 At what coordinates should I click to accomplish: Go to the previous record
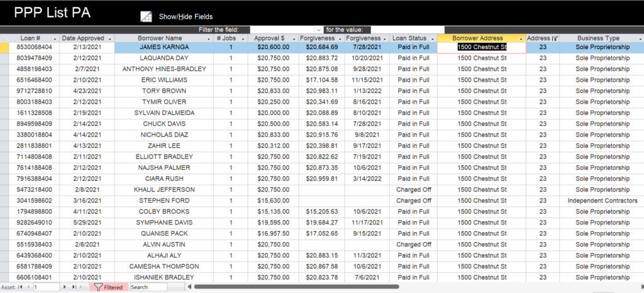pos(28,287)
